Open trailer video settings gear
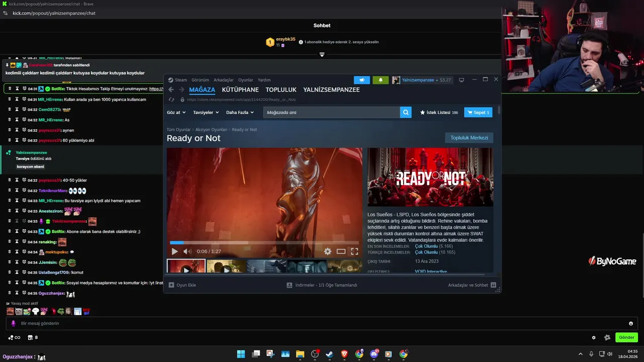644x362 pixels. click(x=328, y=251)
